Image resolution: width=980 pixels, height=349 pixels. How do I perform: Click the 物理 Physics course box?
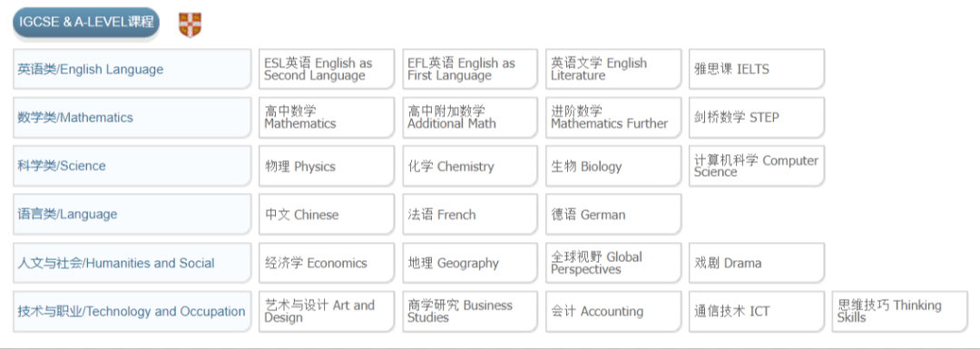tap(327, 166)
